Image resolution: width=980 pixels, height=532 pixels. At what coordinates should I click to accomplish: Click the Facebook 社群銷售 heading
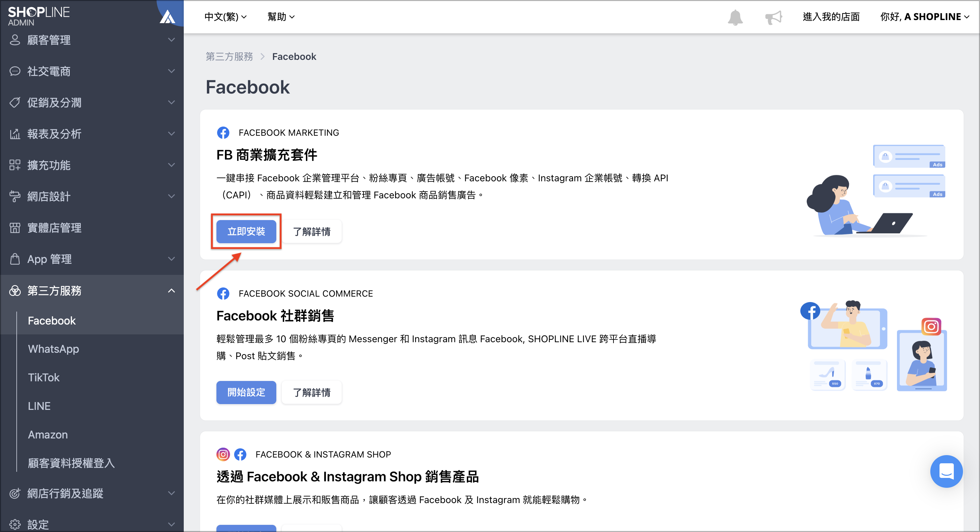click(275, 316)
